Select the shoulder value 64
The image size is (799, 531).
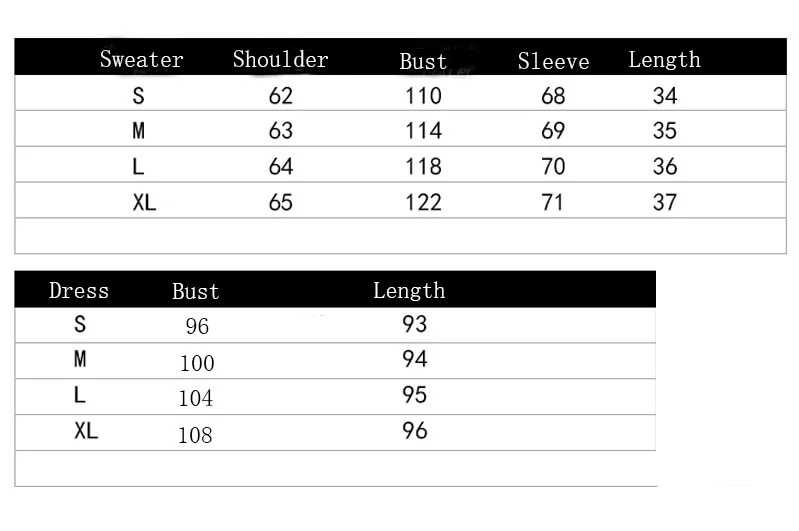281,167
